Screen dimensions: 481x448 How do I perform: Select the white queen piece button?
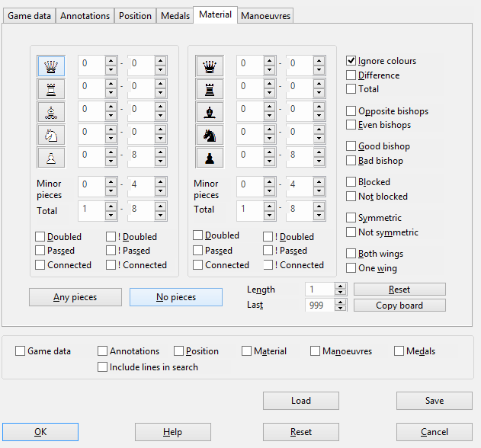(51, 66)
